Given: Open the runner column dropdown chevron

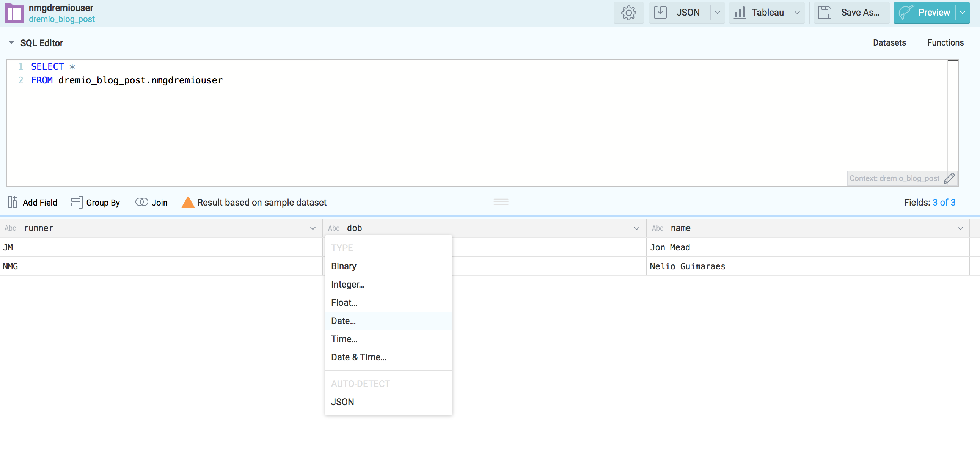Looking at the screenshot, I should [313, 228].
